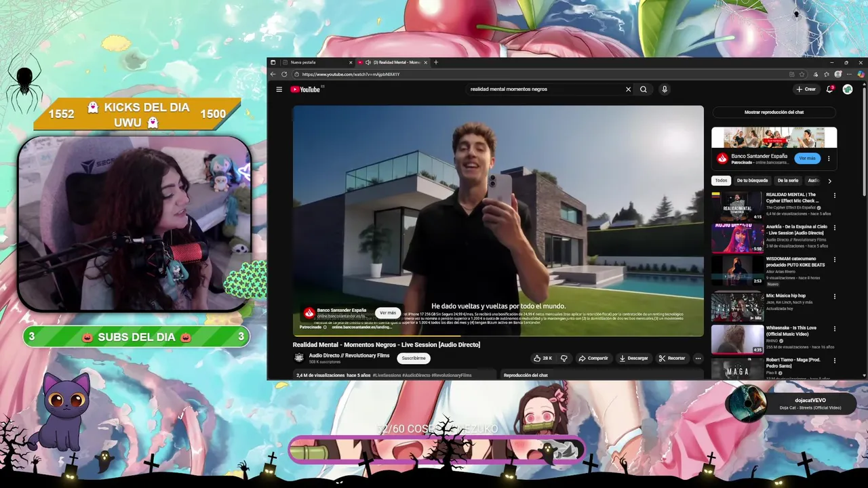Open options for Banco Santander sidebar ad
The width and height of the screenshot is (868, 488).
(829, 159)
